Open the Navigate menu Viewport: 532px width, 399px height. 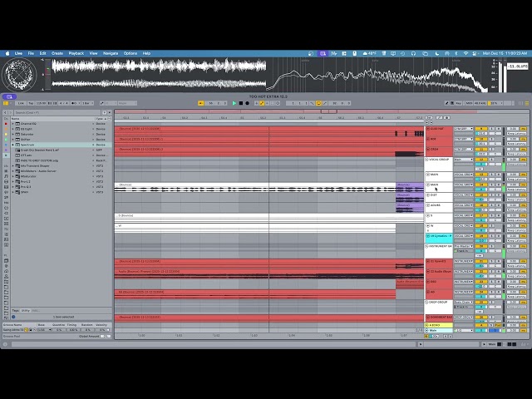point(111,53)
